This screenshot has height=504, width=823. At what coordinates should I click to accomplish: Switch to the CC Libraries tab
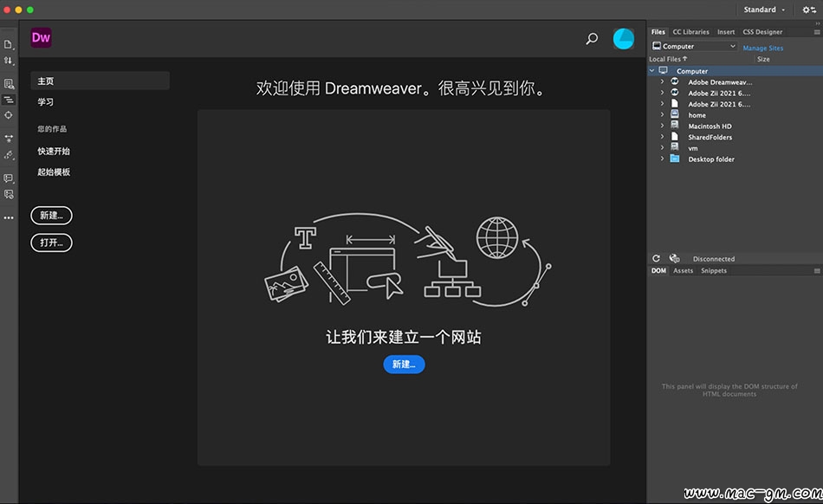coord(690,32)
